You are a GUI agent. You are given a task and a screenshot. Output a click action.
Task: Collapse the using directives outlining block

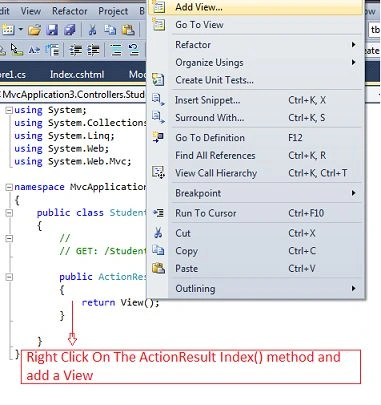tap(9, 110)
